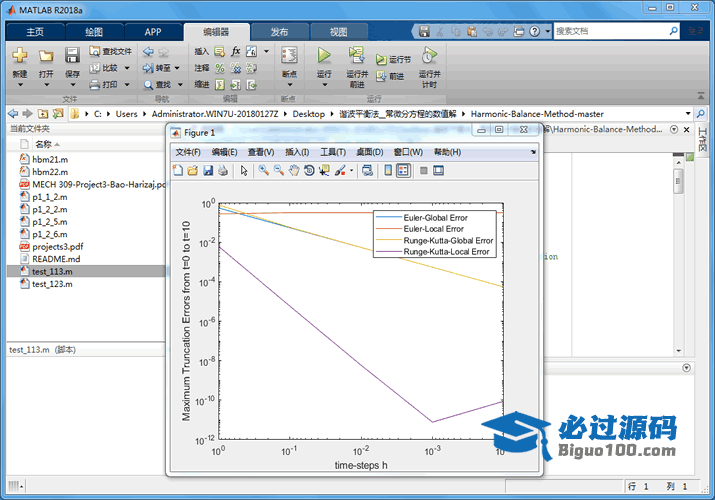Click the Advance (前进) icon

[381, 77]
